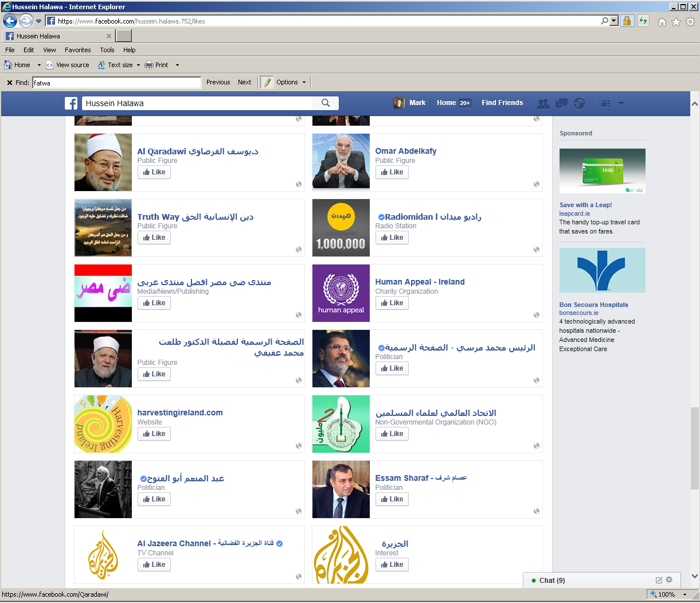Viewport: 700px width, 603px height.
Task: Click the privacy shortcuts lock icon
Action: [605, 104]
